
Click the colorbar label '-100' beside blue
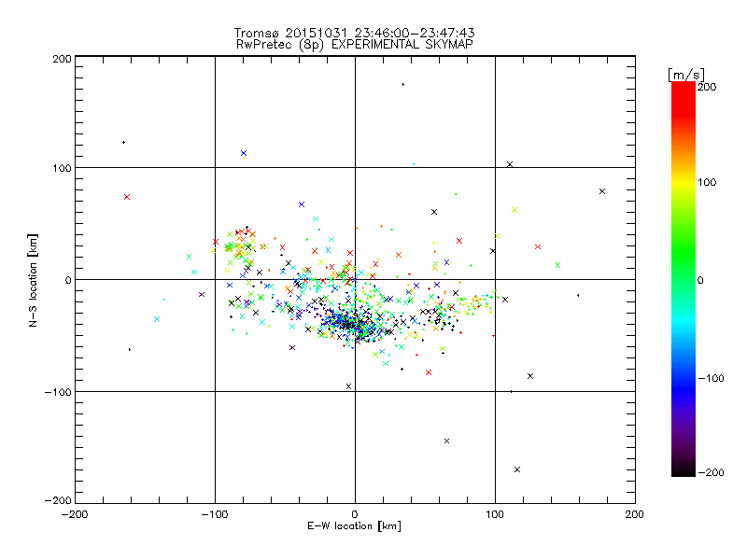711,378
